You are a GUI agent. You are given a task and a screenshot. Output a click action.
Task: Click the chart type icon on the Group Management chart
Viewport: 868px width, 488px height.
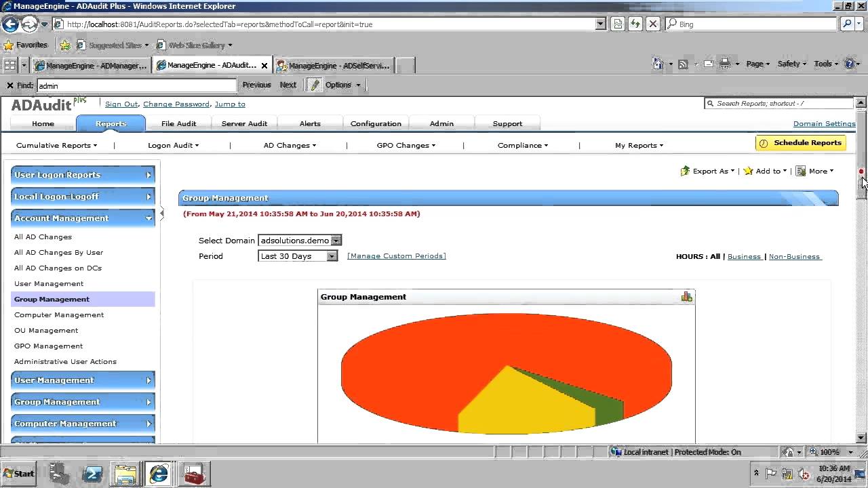point(687,297)
